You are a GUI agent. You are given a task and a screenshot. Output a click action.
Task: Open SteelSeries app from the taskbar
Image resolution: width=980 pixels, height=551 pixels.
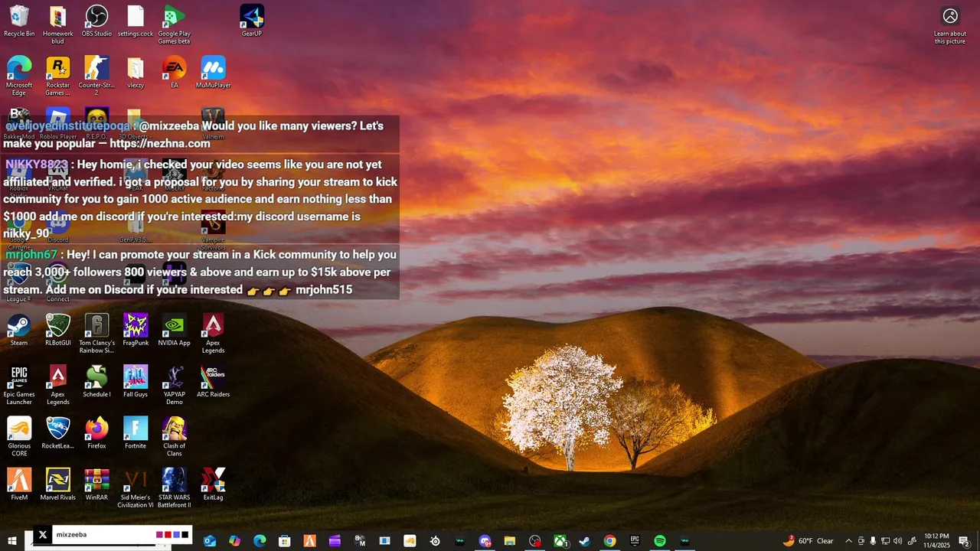[435, 541]
